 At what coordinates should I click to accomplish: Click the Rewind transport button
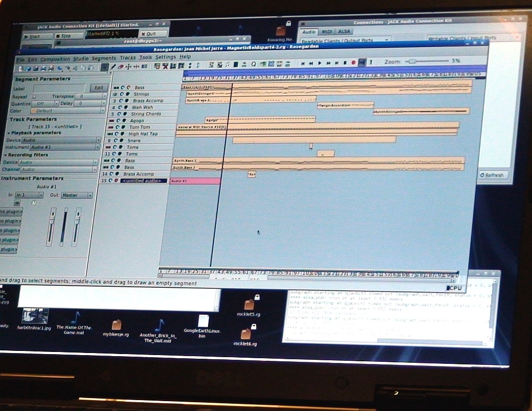(x=311, y=63)
